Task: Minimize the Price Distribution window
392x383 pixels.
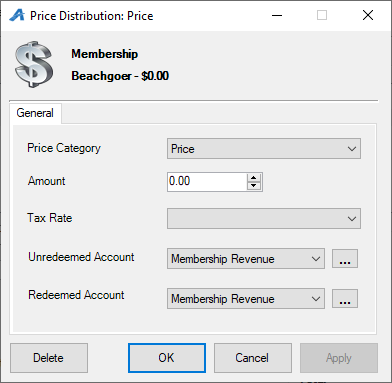Action: [277, 15]
